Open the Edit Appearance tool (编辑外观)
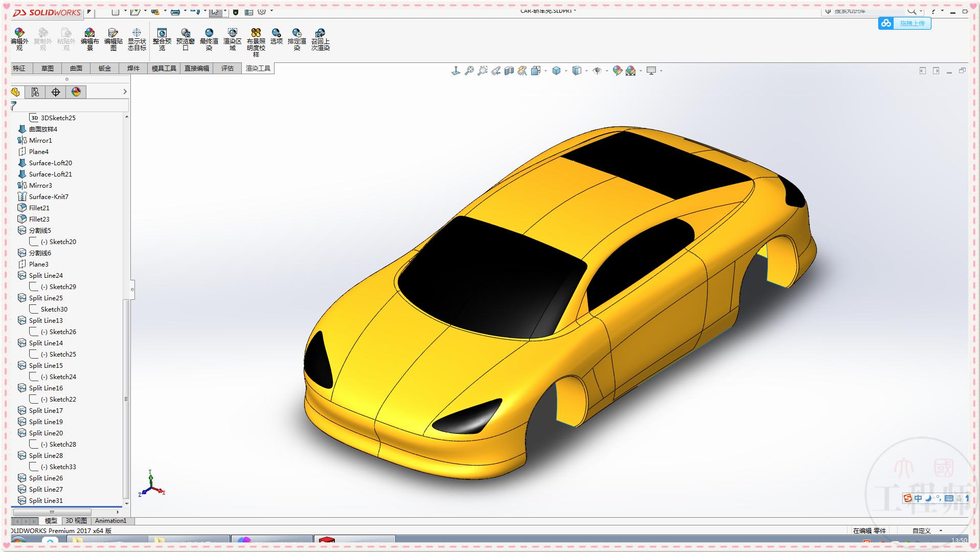 tap(19, 38)
